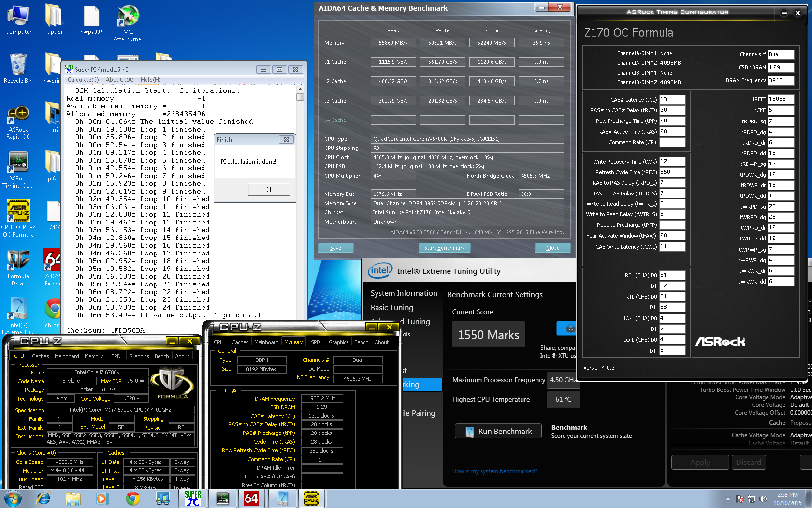Viewport: 812px width, 508px height.
Task: Click the Windows Start button
Action: [x=13, y=498]
